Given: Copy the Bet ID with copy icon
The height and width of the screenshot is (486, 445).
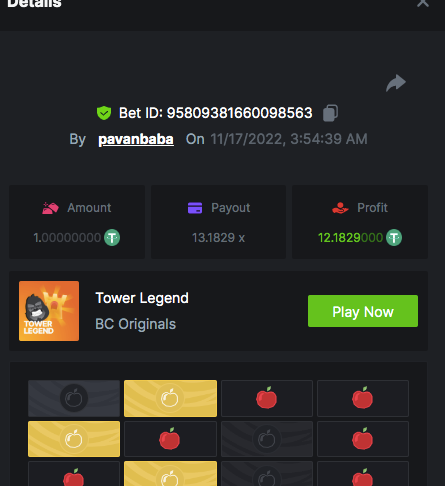Looking at the screenshot, I should point(330,113).
